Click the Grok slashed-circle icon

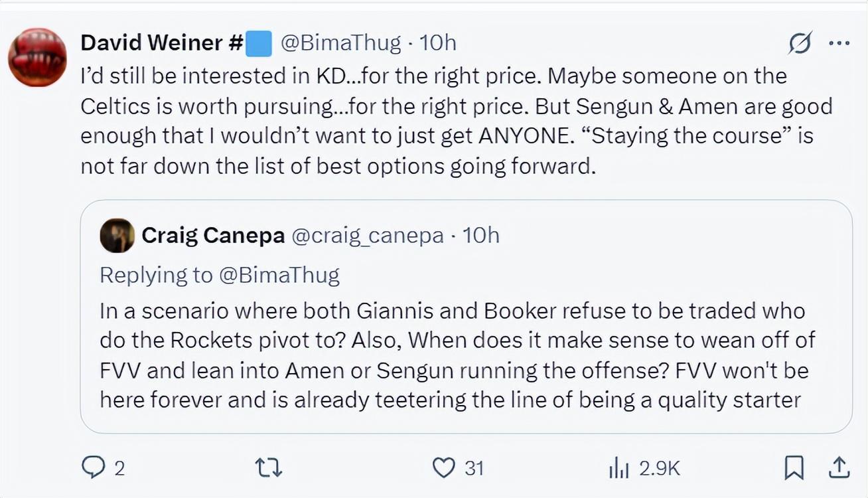(800, 44)
